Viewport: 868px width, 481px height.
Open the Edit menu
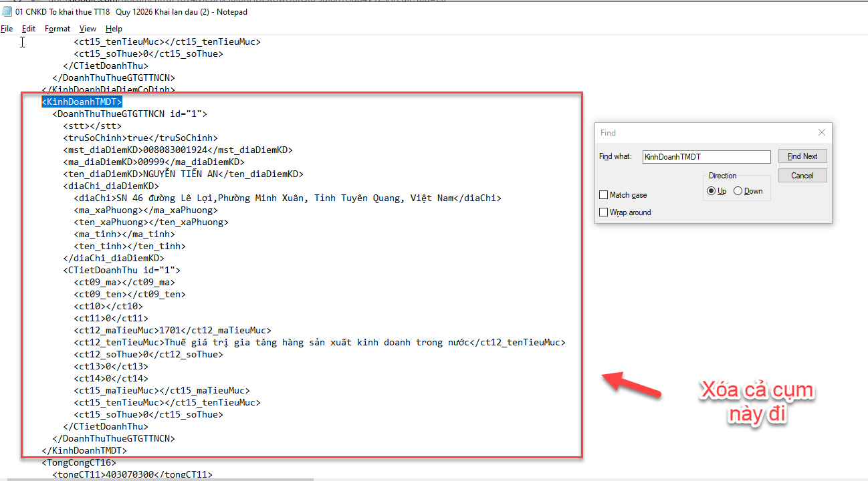point(29,29)
